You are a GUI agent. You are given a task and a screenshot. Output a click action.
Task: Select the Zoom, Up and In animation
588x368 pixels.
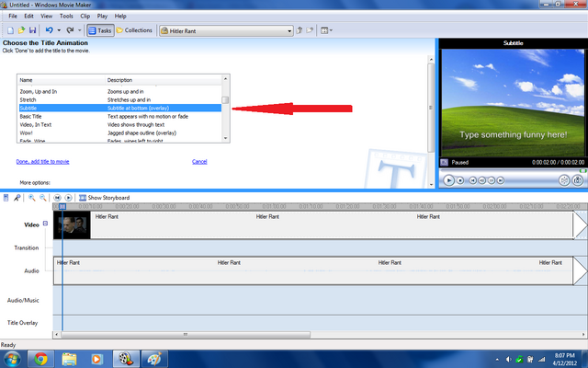coord(120,92)
